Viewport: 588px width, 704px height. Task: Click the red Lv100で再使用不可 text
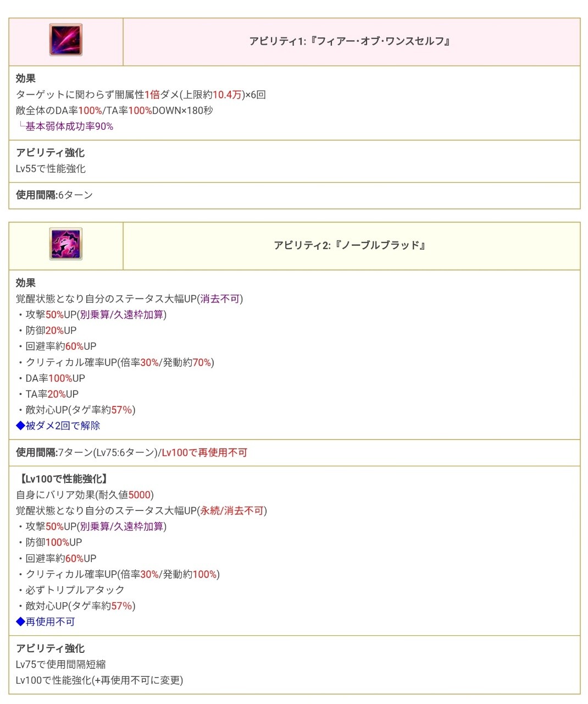click(x=204, y=453)
